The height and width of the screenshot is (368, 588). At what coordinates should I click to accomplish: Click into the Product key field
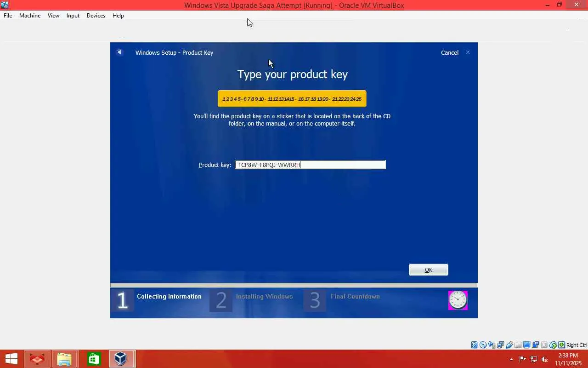pos(310,165)
